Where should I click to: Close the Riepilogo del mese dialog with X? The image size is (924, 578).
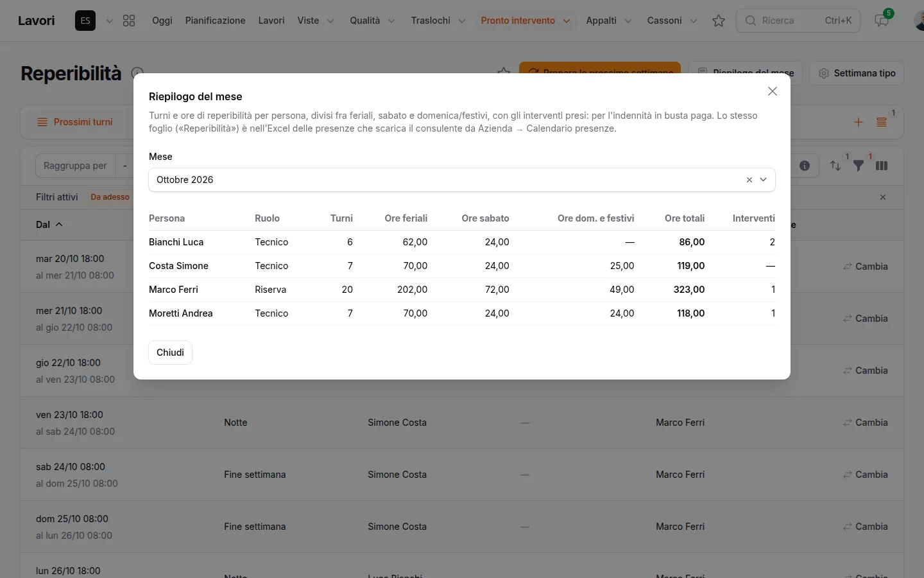[773, 91]
